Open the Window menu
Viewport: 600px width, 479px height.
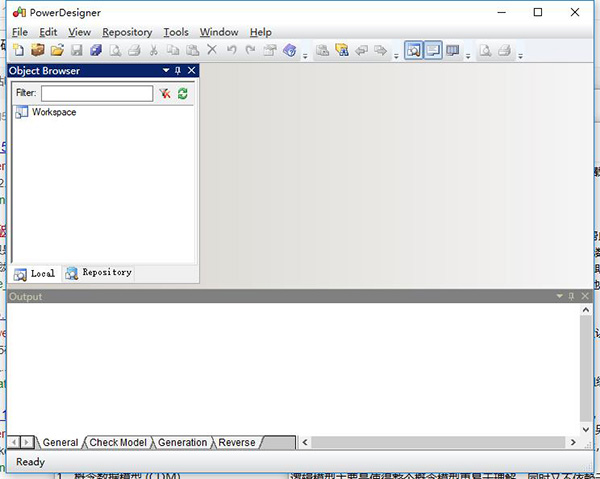pyautogui.click(x=219, y=32)
